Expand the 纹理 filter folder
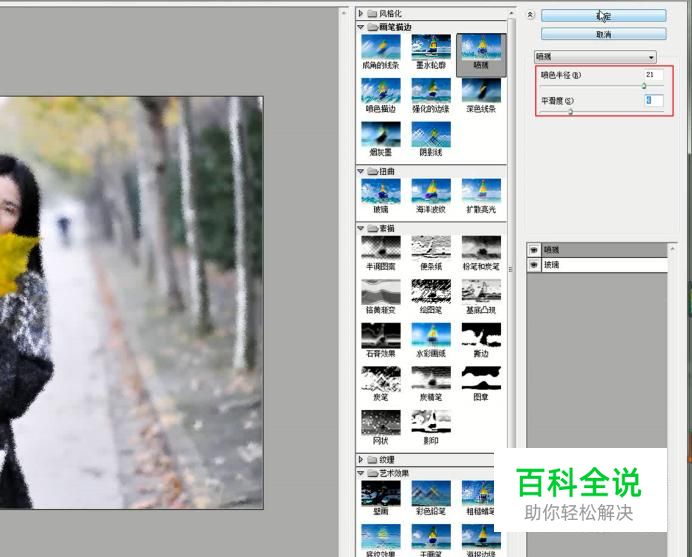 coord(361,459)
